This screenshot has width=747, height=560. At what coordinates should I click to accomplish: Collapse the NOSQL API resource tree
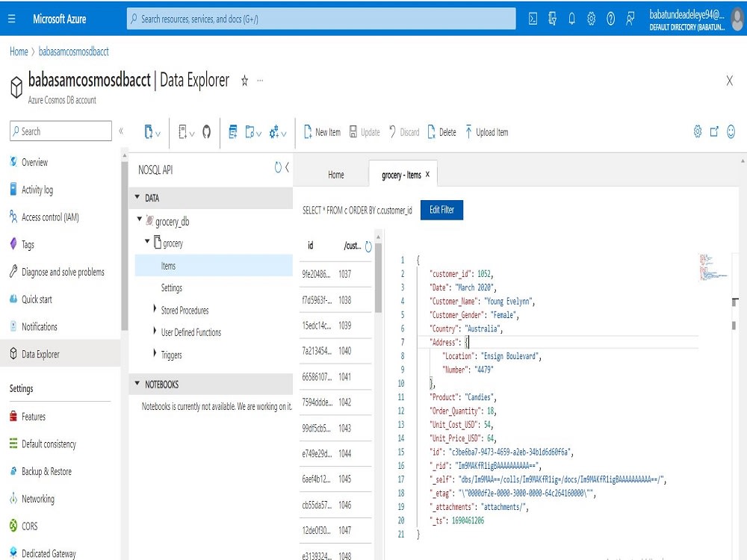(288, 167)
